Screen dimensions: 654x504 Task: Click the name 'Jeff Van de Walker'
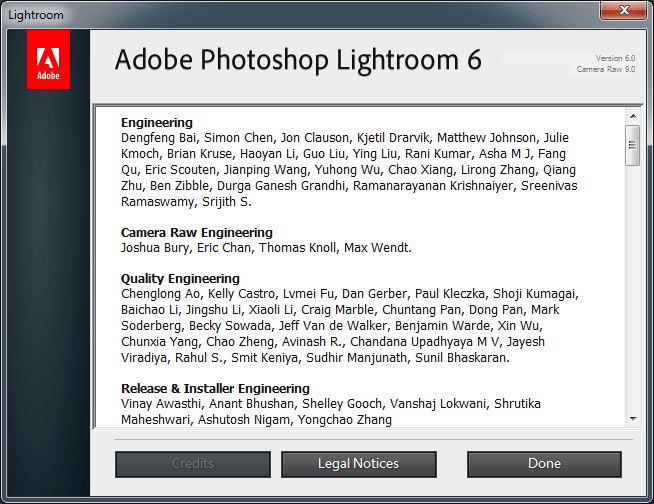(x=333, y=325)
